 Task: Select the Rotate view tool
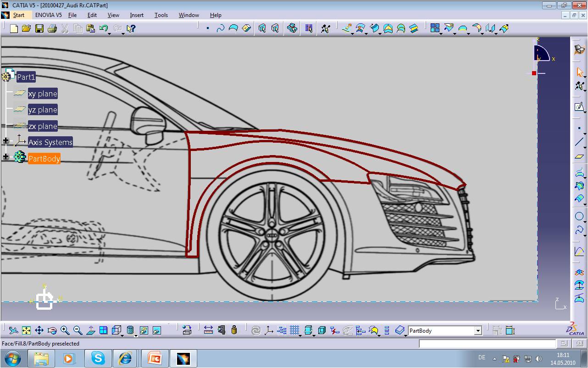point(52,330)
